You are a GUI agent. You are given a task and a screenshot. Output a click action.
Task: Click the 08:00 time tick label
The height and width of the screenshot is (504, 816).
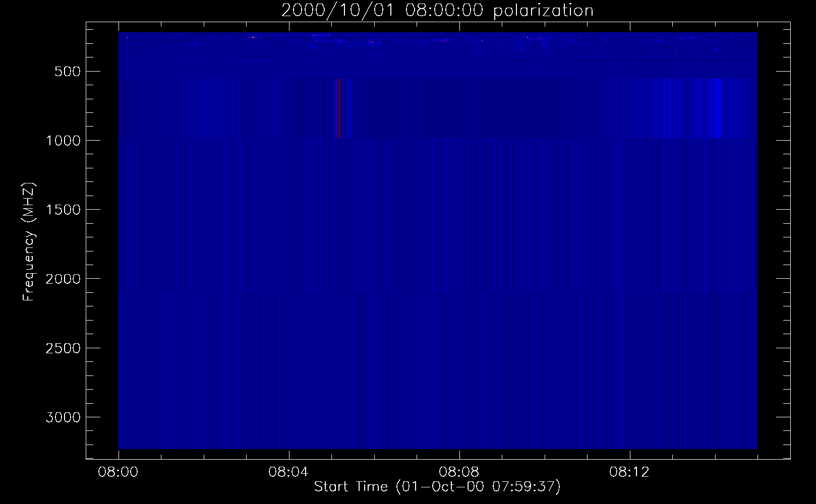point(119,472)
